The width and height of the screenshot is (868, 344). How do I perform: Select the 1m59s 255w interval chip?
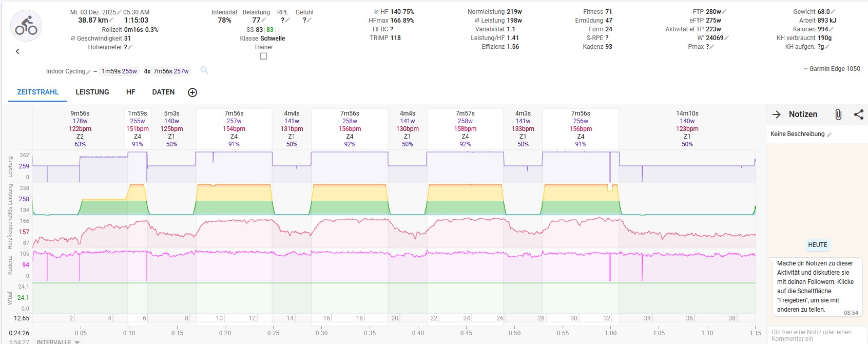(x=119, y=71)
